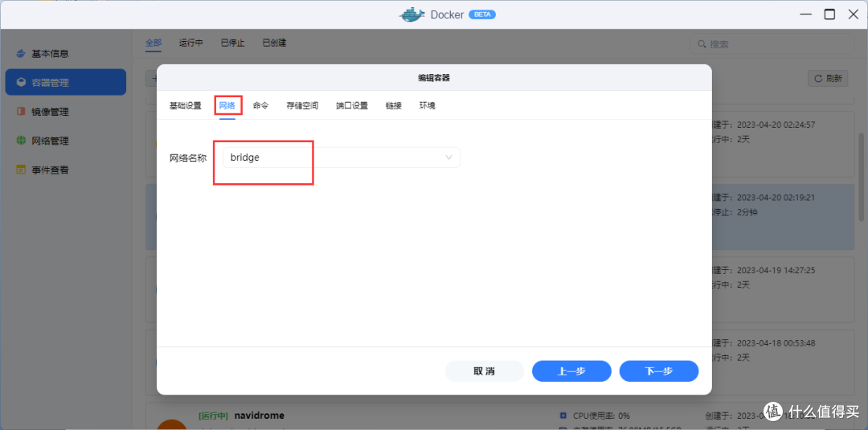
Task: Open the 命令 dialog tab
Action: (x=260, y=106)
